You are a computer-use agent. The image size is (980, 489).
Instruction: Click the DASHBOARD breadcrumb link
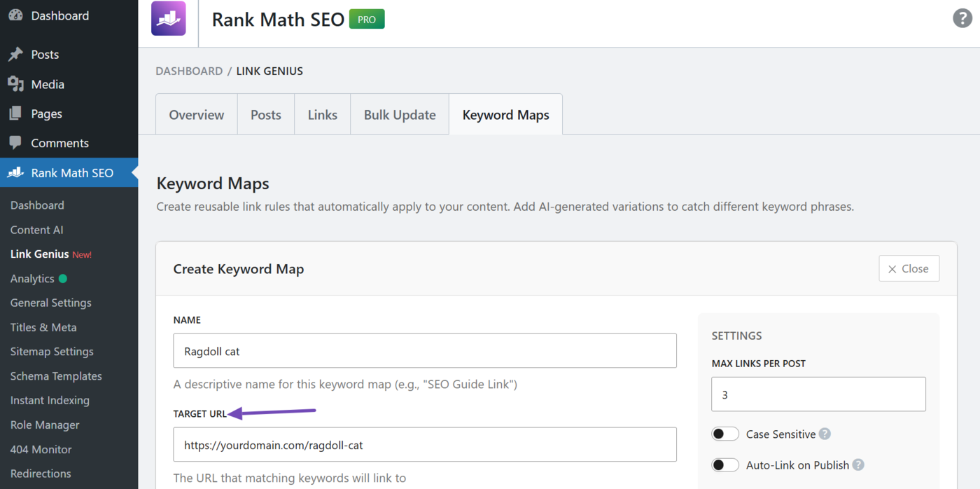[x=189, y=71]
